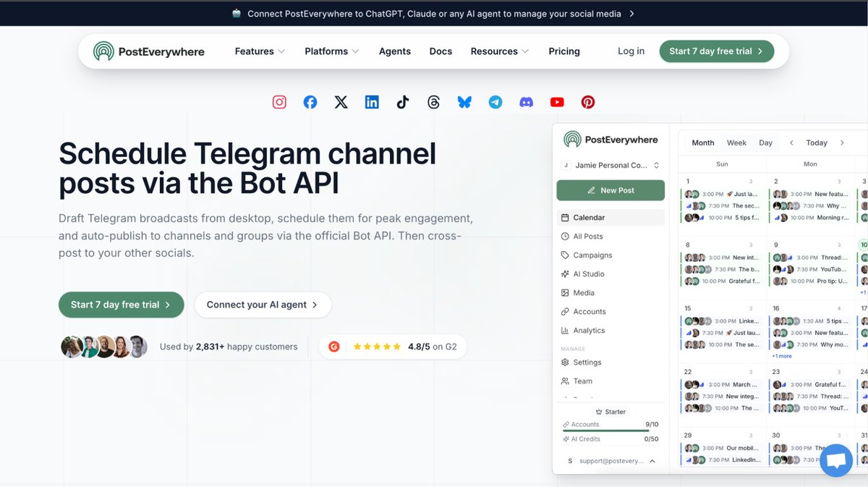Click the Settings gear icon in the sidebar
This screenshot has width=868, height=487.
[x=566, y=362]
